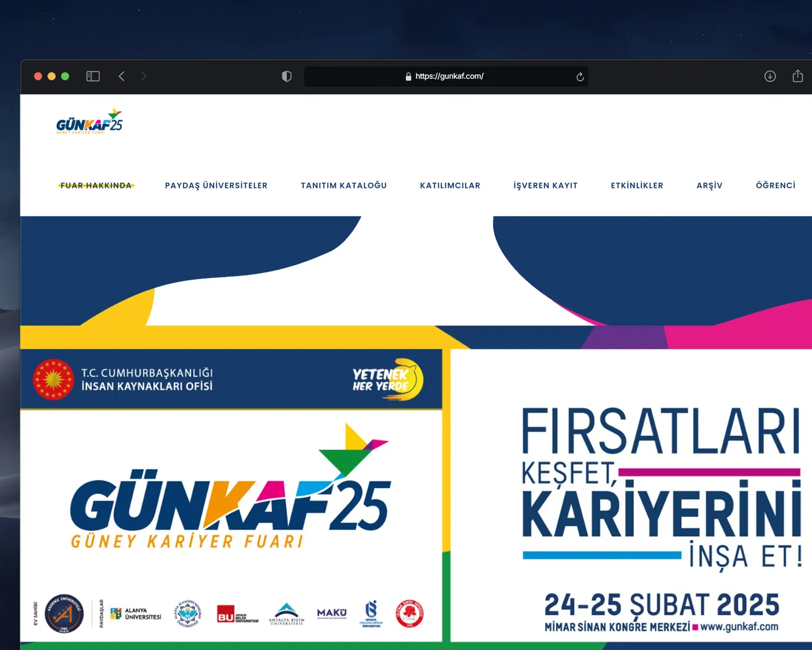Go back with the left chevron
The height and width of the screenshot is (650, 812).
point(122,76)
